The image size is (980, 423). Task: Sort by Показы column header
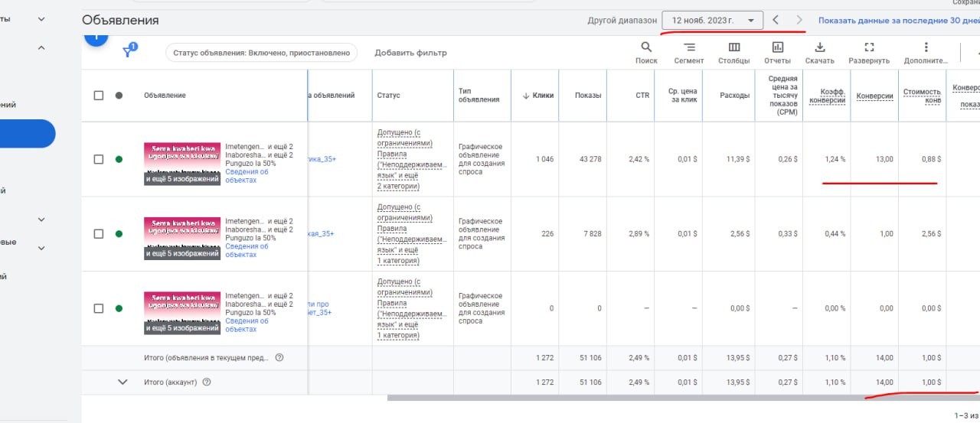click(589, 96)
